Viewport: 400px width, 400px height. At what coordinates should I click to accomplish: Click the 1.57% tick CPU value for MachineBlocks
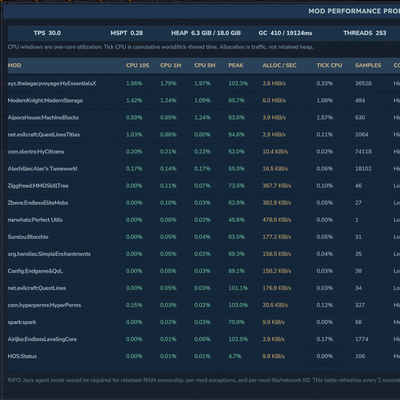pyautogui.click(x=325, y=117)
